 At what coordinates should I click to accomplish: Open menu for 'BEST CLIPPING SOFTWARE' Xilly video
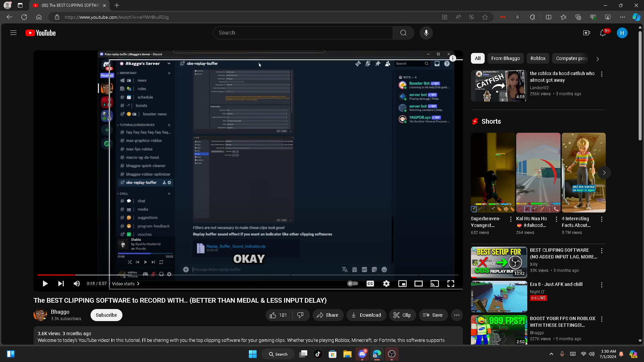(602, 251)
